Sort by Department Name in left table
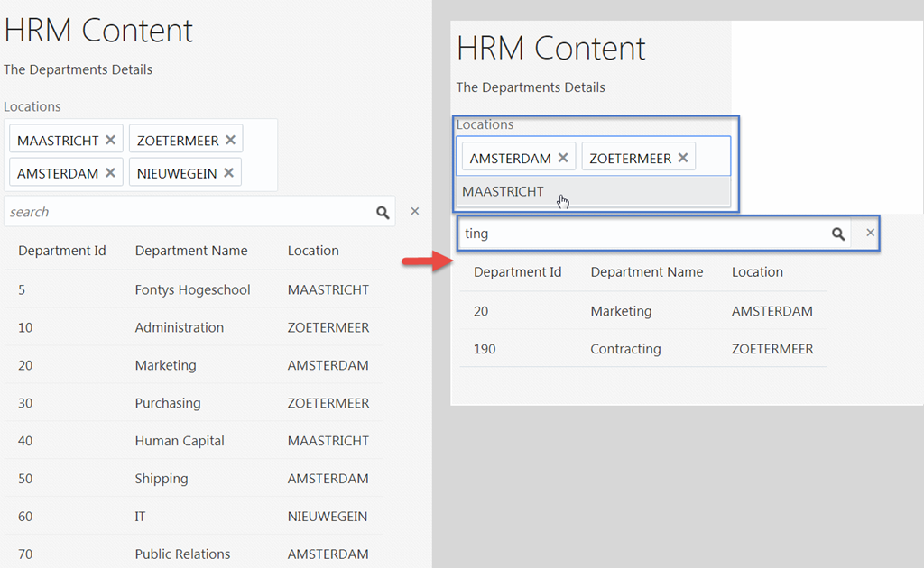The height and width of the screenshot is (568, 924). 191,251
